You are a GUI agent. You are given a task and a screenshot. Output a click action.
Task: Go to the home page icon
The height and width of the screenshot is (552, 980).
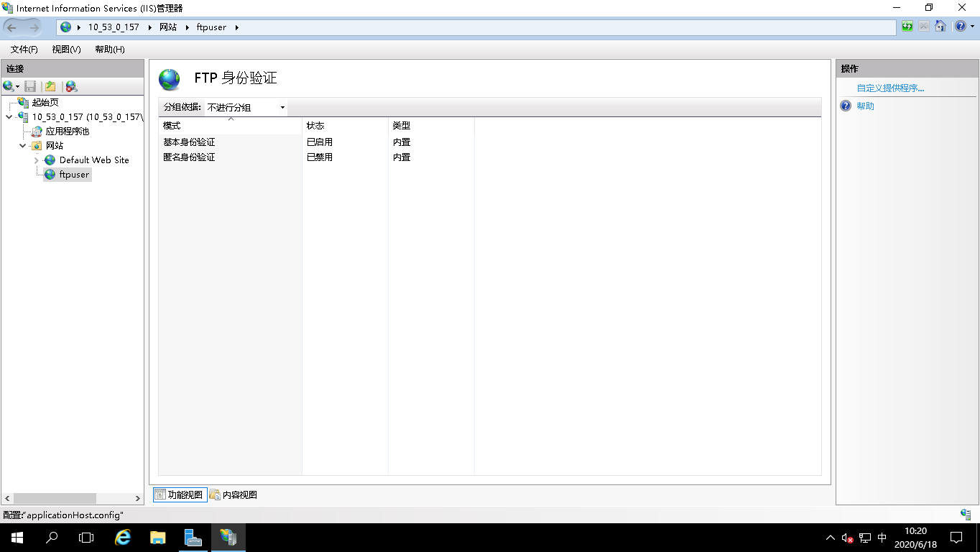coord(940,27)
